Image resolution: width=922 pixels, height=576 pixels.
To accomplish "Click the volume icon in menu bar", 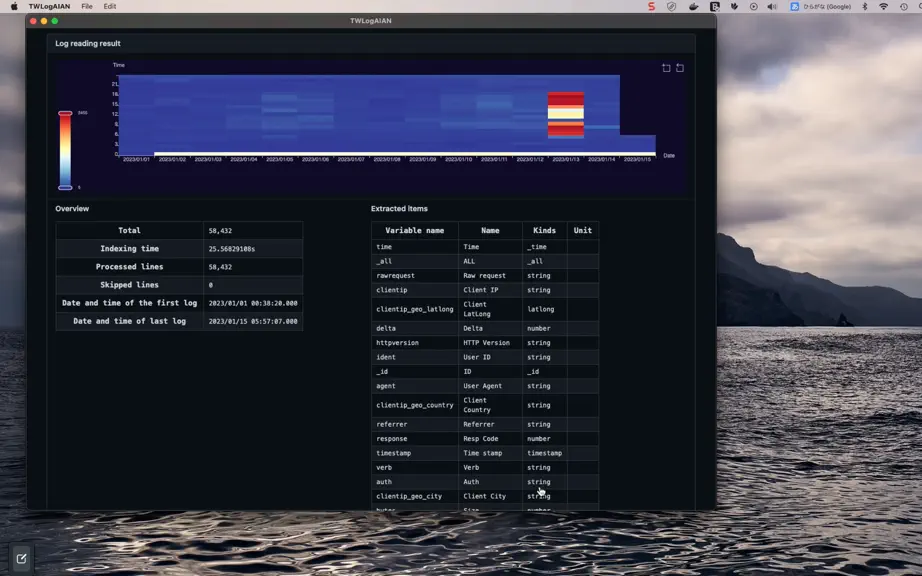I will [772, 6].
